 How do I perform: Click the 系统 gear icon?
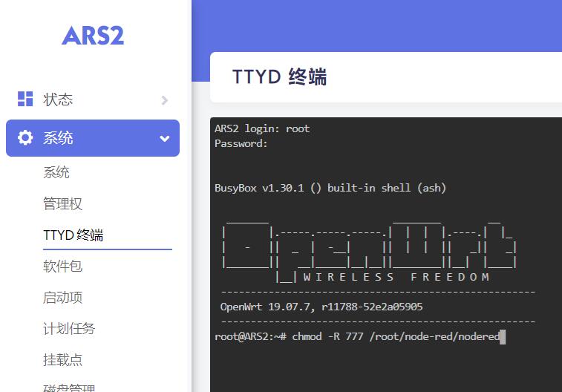tap(25, 137)
